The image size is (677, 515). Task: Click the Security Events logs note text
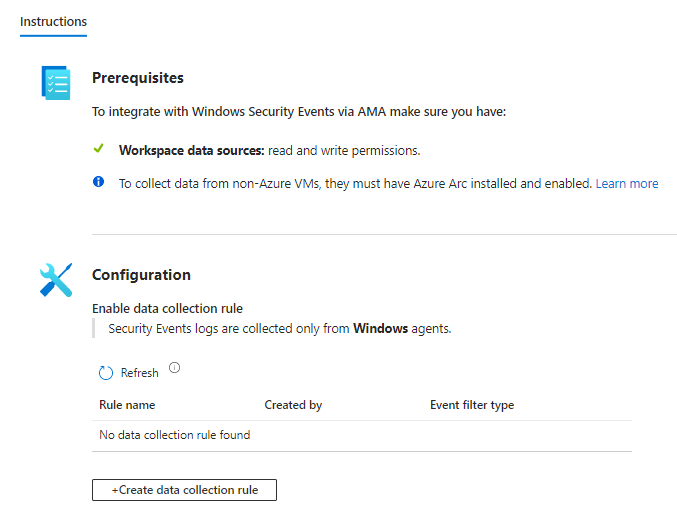[x=279, y=328]
